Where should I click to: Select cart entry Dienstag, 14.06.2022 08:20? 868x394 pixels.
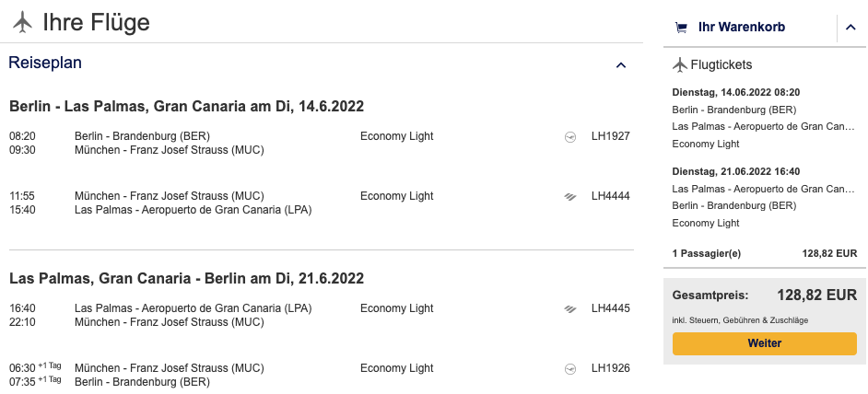pos(735,92)
